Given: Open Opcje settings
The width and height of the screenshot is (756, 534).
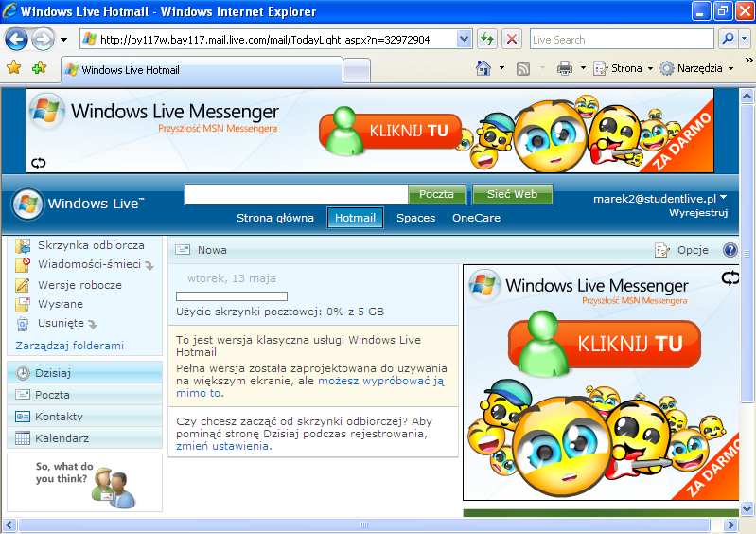Looking at the screenshot, I should tap(682, 250).
